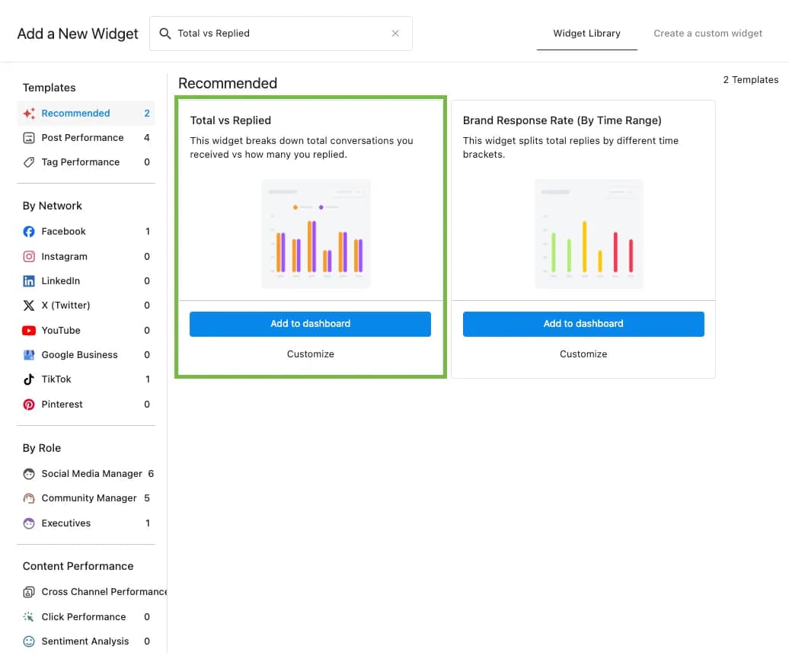The width and height of the screenshot is (789, 672).
Task: Click the LinkedIn logo icon
Action: pyautogui.click(x=29, y=281)
